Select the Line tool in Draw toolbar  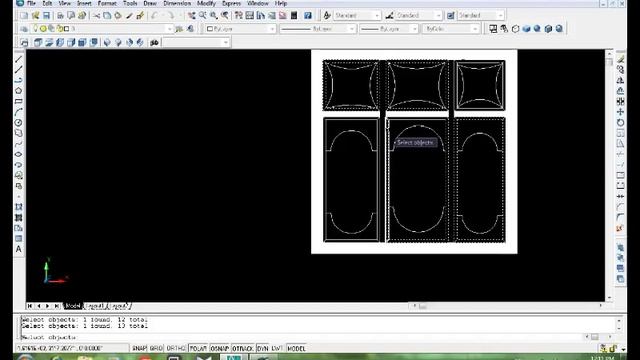tap(19, 59)
